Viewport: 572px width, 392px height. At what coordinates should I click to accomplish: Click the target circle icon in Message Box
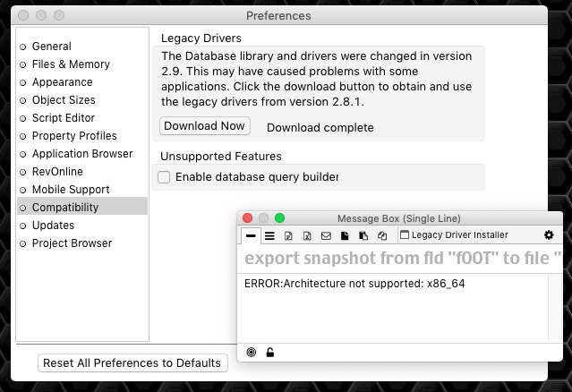tap(252, 352)
